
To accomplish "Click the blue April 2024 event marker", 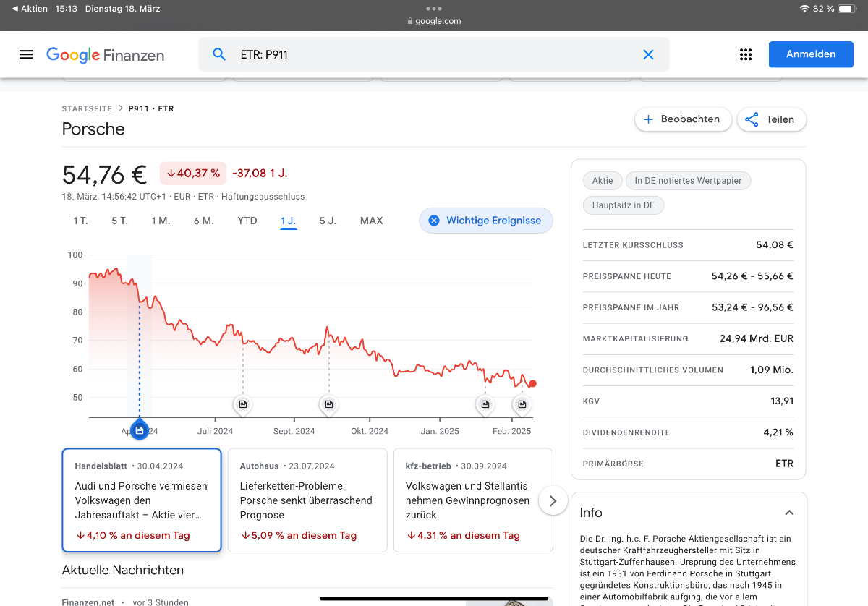I will tap(140, 430).
